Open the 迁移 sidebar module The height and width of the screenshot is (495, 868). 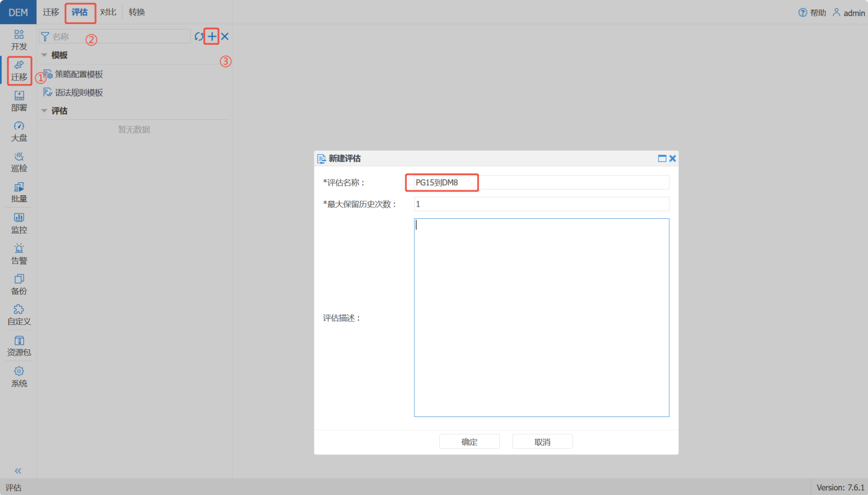click(18, 71)
